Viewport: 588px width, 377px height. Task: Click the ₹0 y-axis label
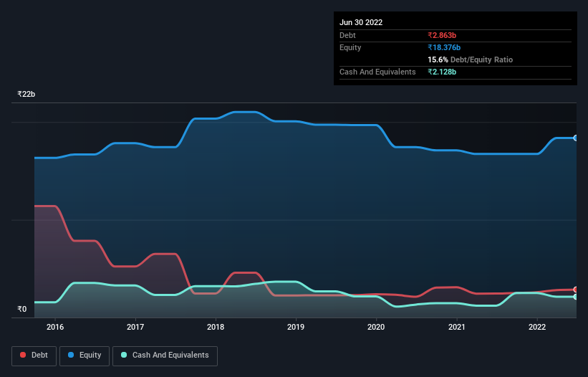coord(22,309)
